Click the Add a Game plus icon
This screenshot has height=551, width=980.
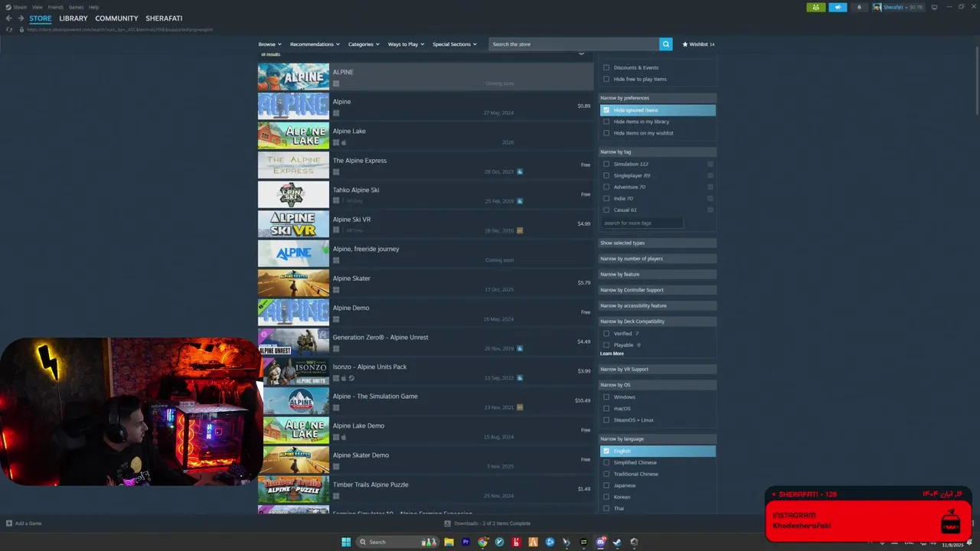pyautogui.click(x=9, y=523)
